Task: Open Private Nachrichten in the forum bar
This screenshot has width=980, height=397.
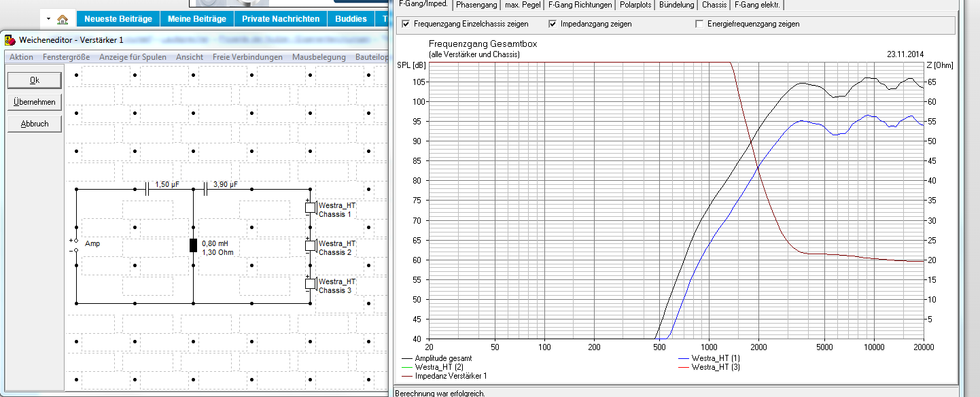Action: 281,19
